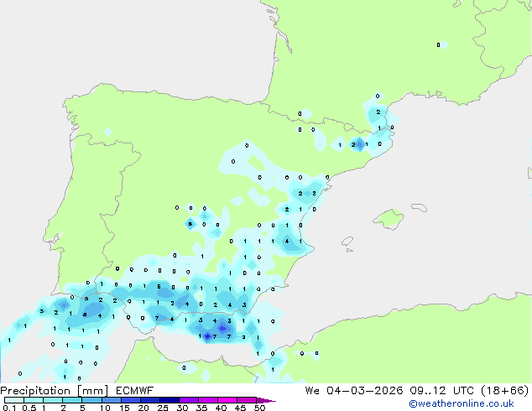Click the 'We' weekday label

click(x=312, y=391)
